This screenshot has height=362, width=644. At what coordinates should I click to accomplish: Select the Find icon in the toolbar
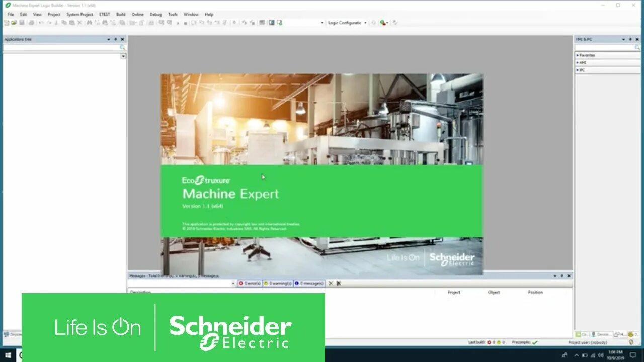pos(89,22)
